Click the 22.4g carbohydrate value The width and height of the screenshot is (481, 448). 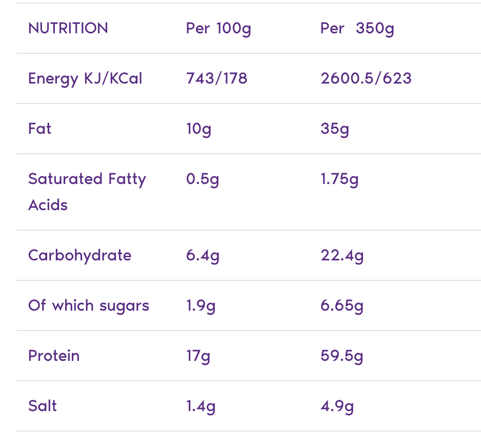342,255
